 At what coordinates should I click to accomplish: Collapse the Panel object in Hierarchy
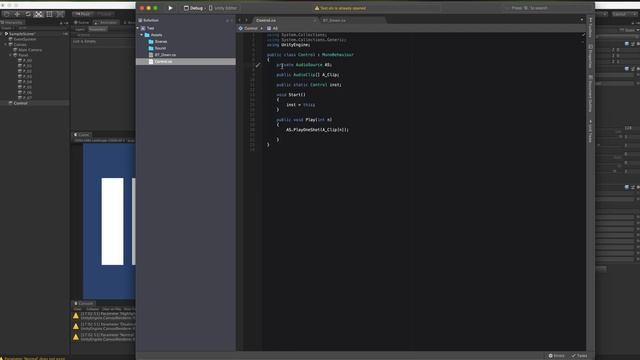(x=11, y=55)
